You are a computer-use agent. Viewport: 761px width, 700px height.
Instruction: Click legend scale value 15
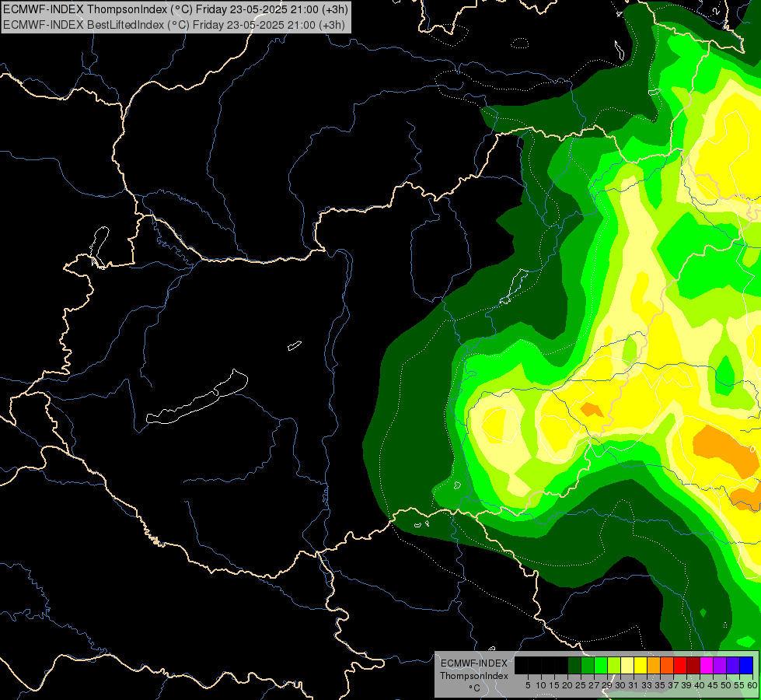tap(554, 685)
